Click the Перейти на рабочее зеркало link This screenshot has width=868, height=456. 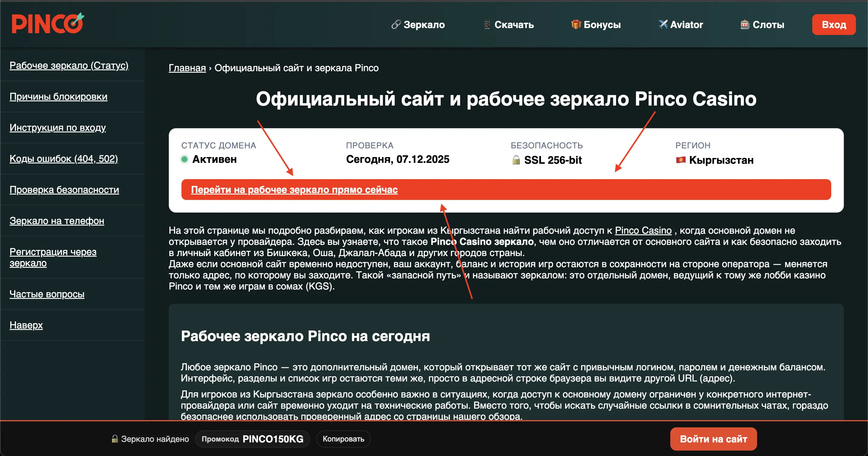[294, 190]
